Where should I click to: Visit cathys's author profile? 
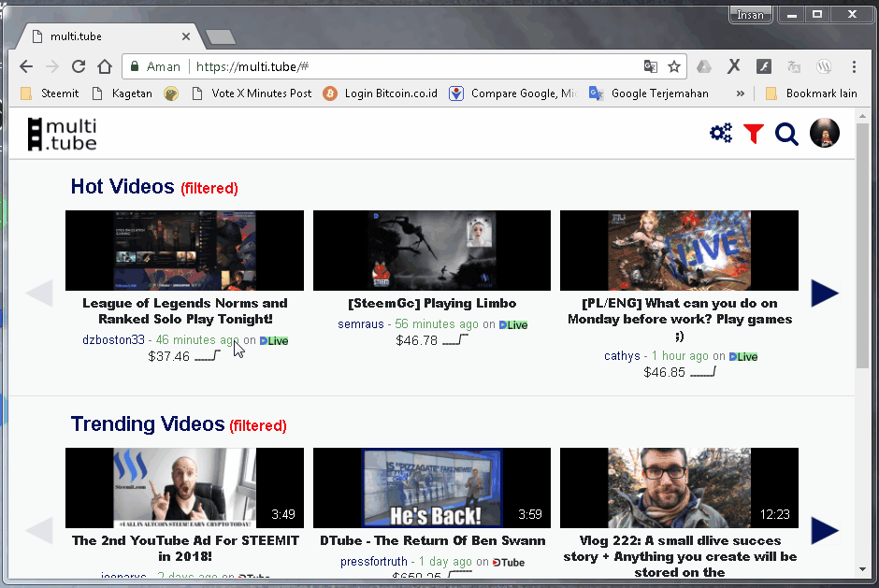click(622, 356)
